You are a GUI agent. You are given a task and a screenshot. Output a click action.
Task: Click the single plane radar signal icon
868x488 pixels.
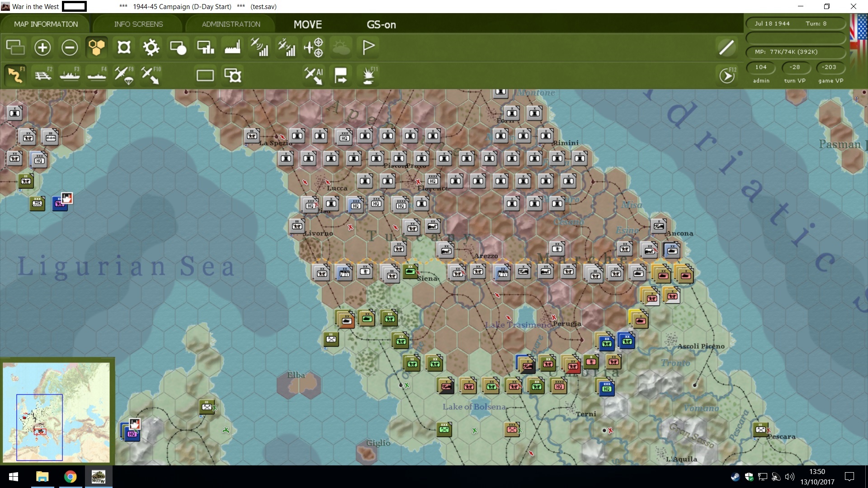[259, 47]
